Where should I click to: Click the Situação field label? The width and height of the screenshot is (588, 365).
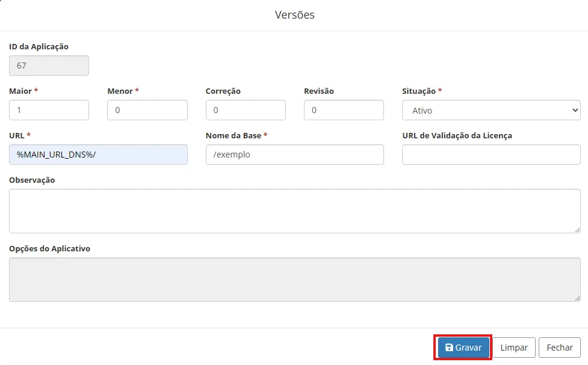pyautogui.click(x=419, y=91)
